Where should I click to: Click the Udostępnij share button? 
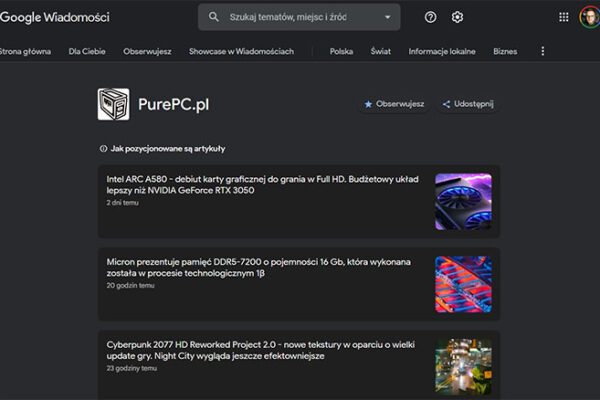click(x=468, y=104)
